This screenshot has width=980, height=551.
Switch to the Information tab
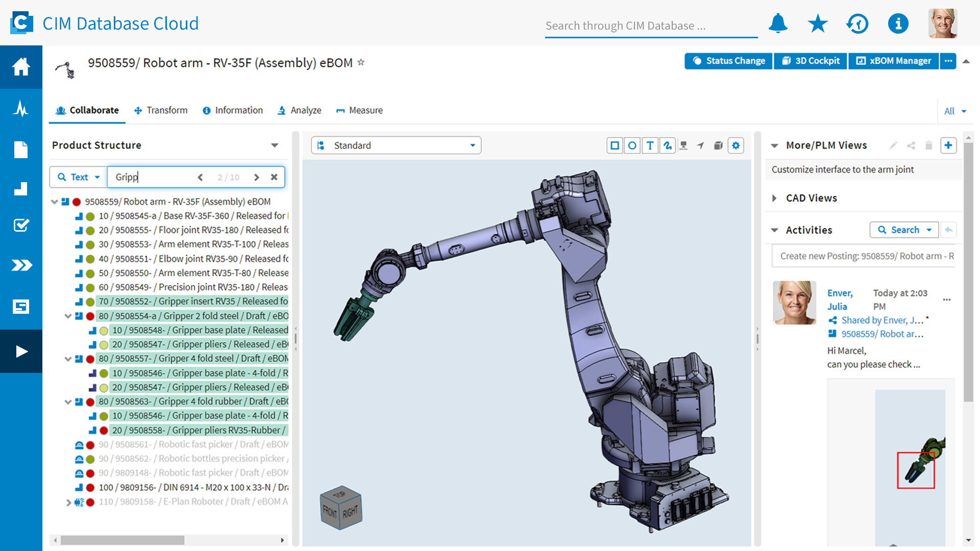tap(233, 110)
